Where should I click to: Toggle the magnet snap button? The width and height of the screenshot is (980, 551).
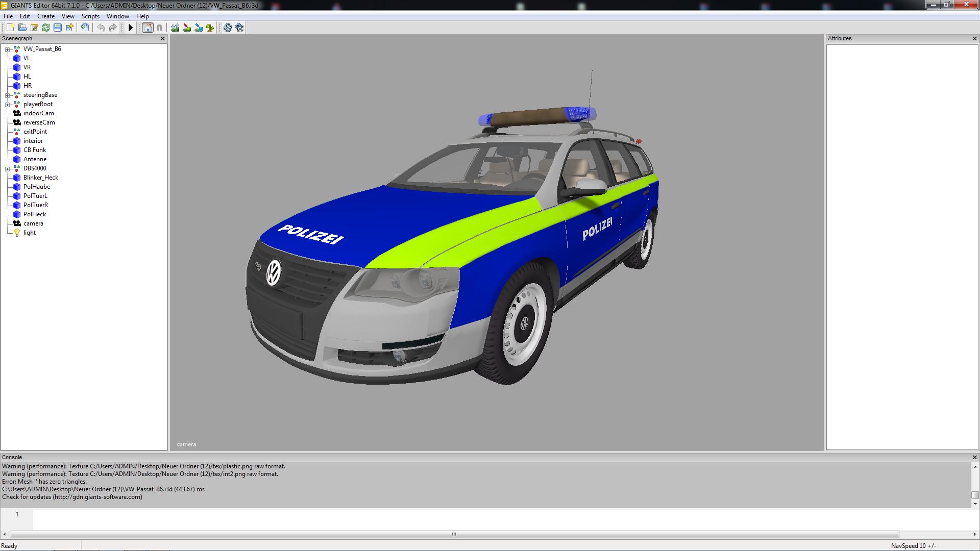(x=159, y=28)
